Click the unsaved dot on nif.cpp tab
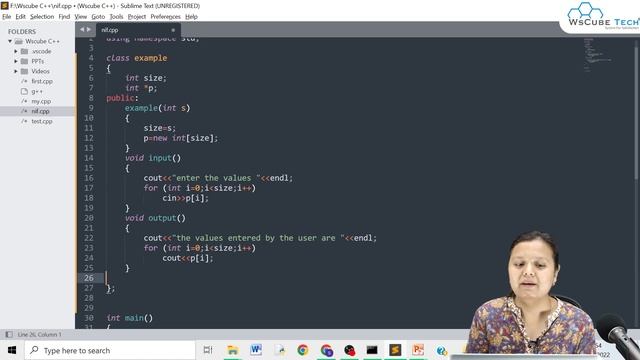640x360 pixels. (x=173, y=30)
